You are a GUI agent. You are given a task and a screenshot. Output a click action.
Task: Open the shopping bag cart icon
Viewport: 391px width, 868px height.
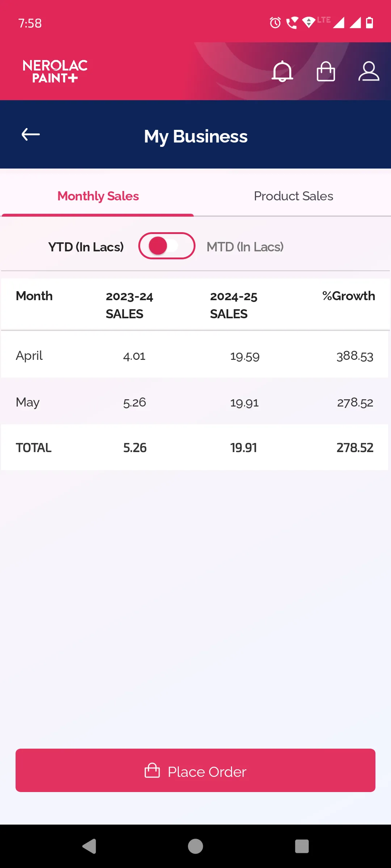[325, 71]
